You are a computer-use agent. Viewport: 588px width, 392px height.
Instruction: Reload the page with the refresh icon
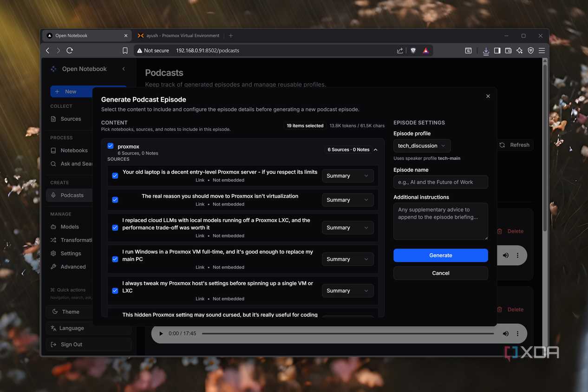(x=70, y=51)
